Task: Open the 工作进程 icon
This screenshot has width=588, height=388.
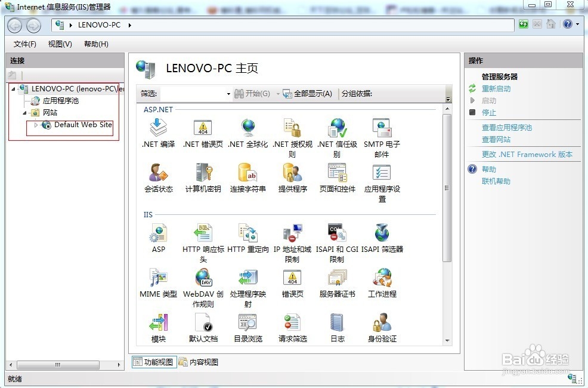Action: [382, 278]
